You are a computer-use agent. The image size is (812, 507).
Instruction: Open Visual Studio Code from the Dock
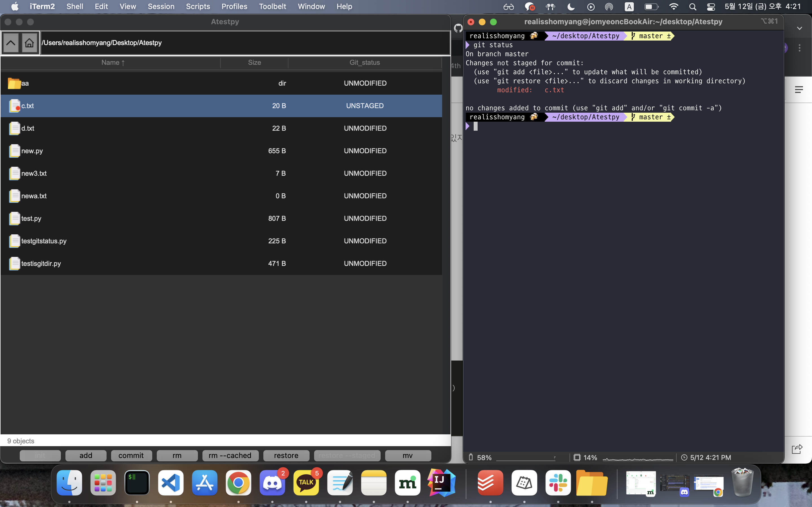[171, 483]
